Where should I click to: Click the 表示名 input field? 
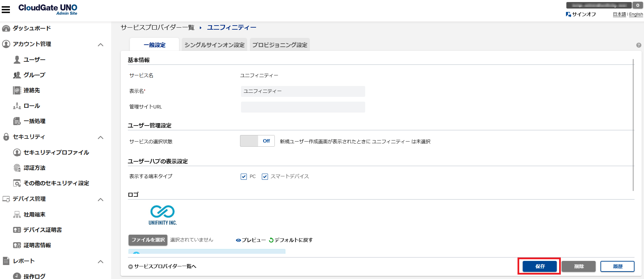click(x=303, y=91)
